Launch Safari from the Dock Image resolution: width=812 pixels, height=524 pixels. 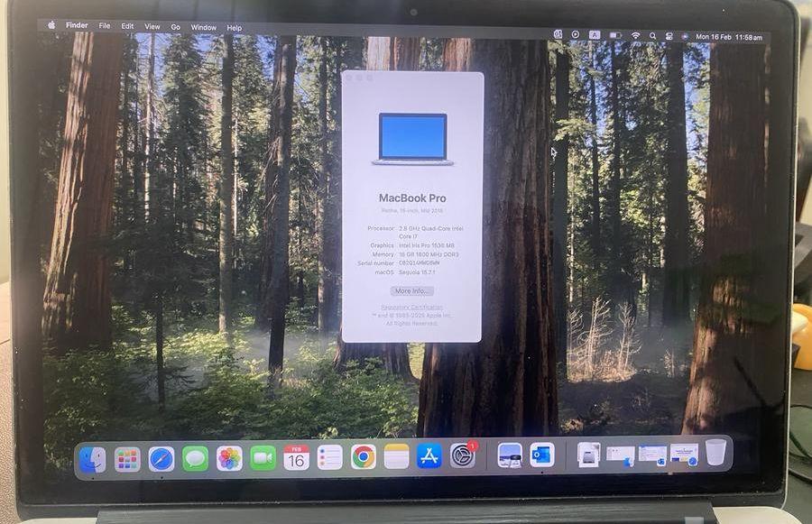click(x=161, y=459)
